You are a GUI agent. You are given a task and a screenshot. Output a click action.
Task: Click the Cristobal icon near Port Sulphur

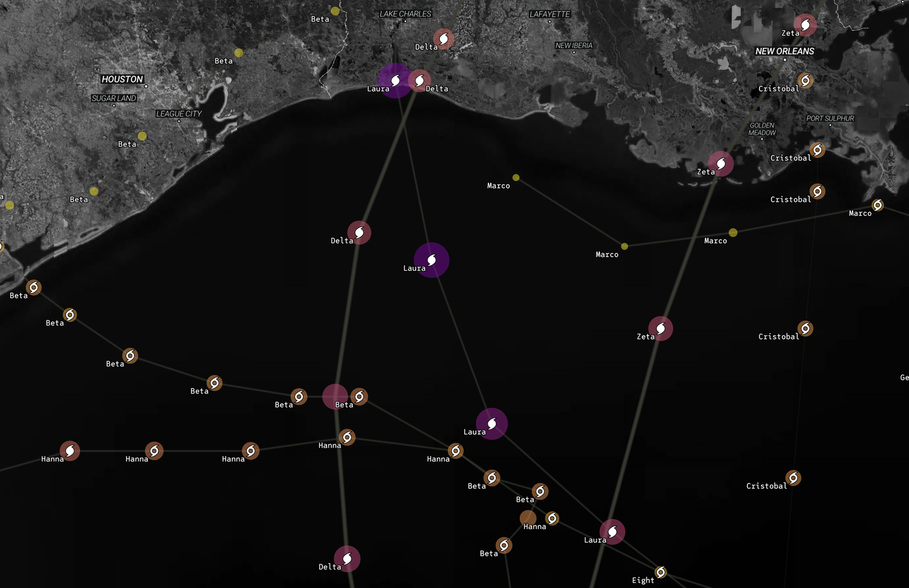tap(817, 149)
